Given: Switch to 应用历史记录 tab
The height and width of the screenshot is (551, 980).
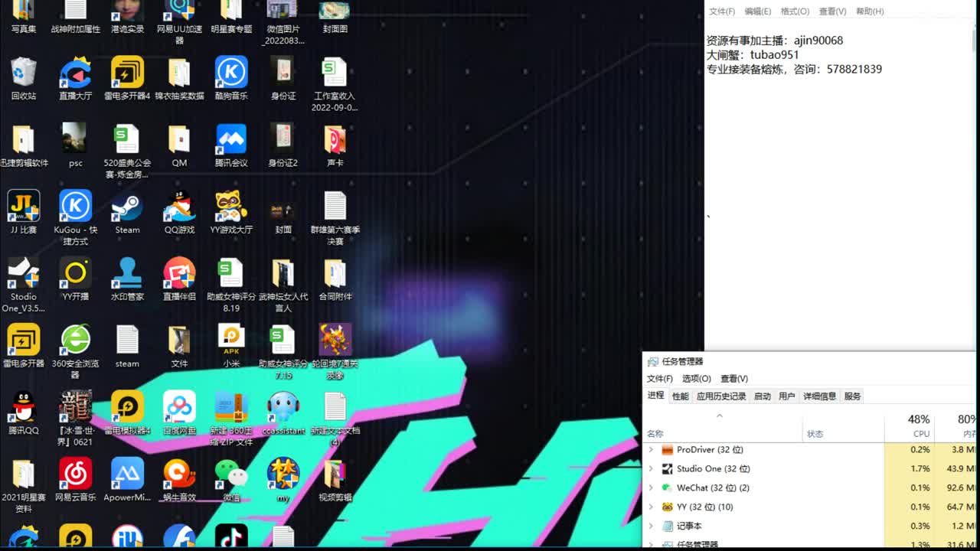Looking at the screenshot, I should click(x=721, y=396).
